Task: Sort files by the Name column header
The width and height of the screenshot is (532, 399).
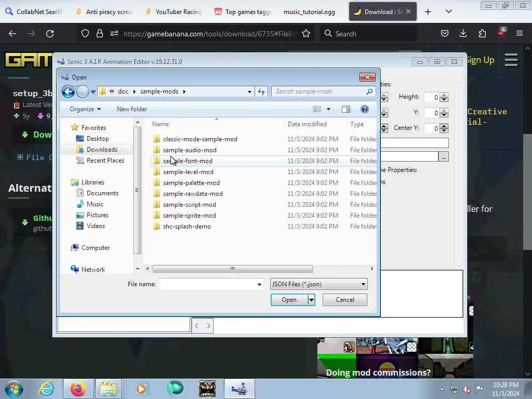Action: click(161, 124)
